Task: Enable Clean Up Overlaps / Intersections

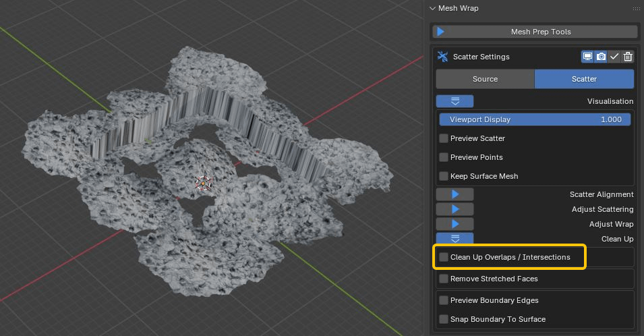Action: pyautogui.click(x=444, y=257)
